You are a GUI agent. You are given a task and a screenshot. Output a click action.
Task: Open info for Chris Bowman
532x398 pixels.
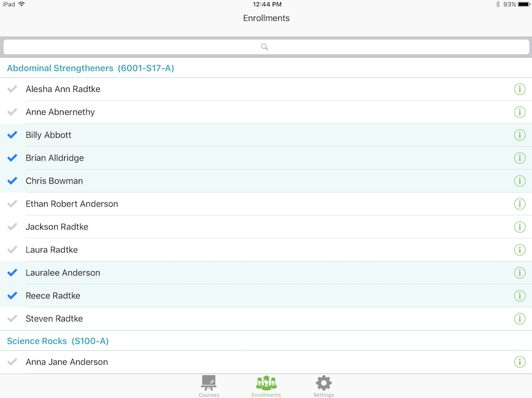click(x=520, y=181)
